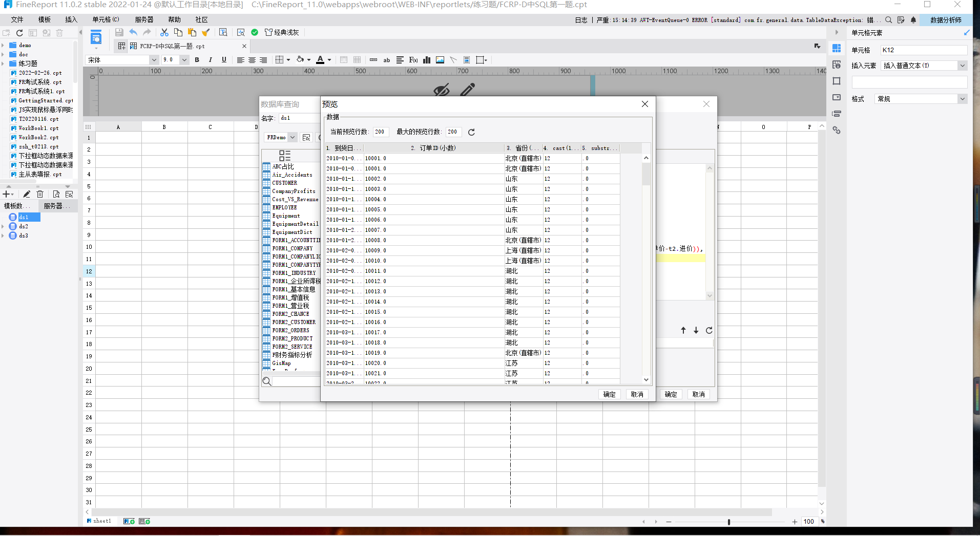Expand the ds2 dataset node
Image resolution: width=980 pixels, height=536 pixels.
click(x=3, y=226)
